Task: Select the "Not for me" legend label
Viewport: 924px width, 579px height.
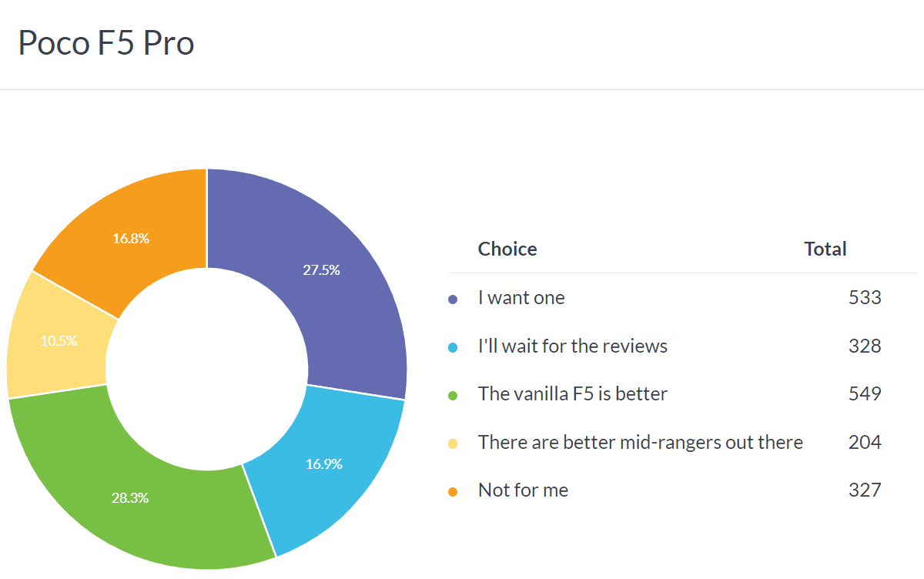Action: 523,490
